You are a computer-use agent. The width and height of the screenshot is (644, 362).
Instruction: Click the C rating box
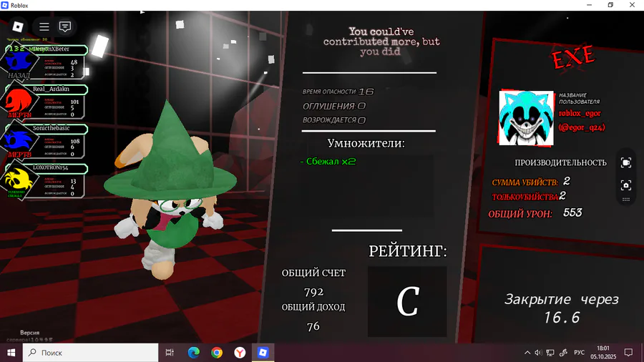[x=407, y=302]
